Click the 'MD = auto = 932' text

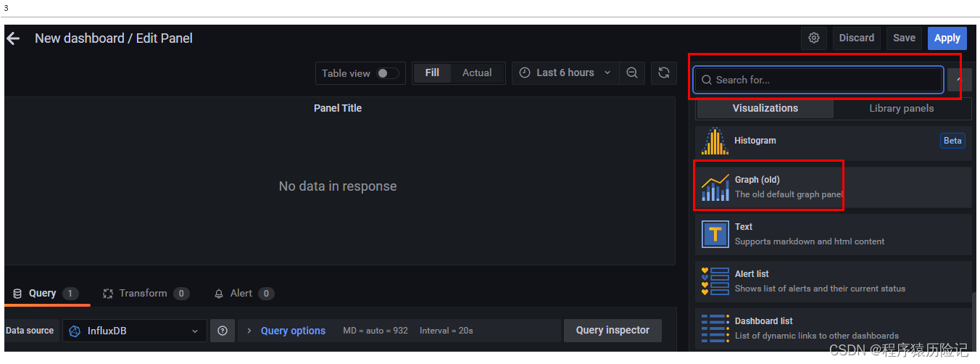(375, 331)
